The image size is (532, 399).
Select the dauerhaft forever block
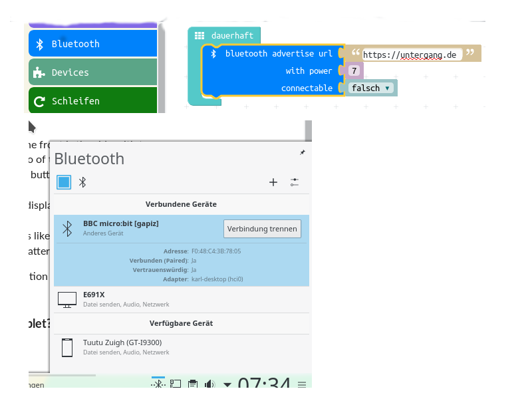pyautogui.click(x=224, y=35)
